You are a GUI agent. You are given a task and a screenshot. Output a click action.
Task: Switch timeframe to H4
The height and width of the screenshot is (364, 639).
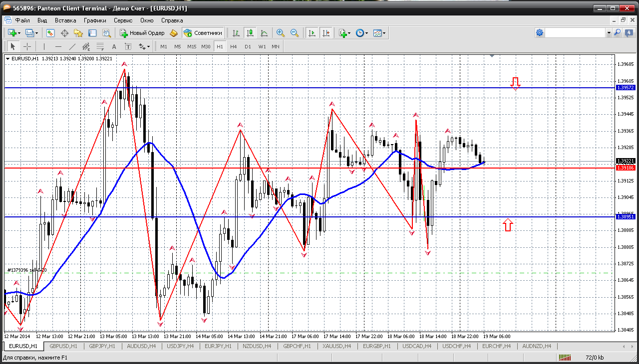point(234,46)
